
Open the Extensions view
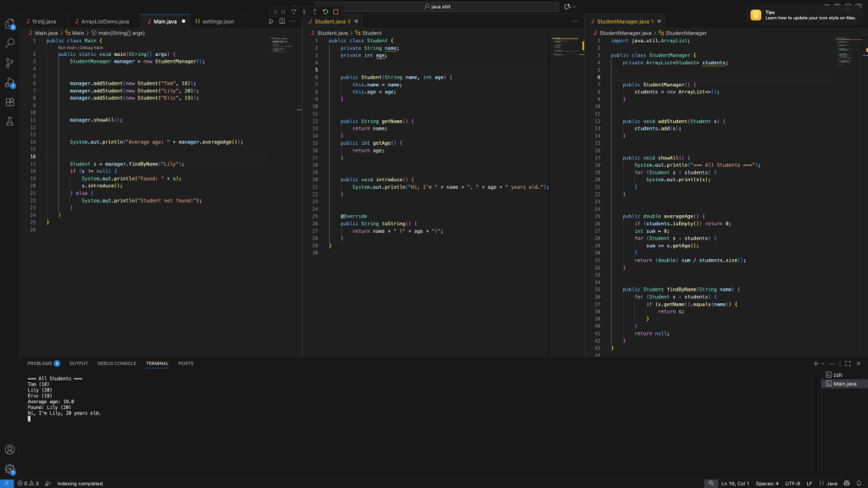pyautogui.click(x=10, y=102)
